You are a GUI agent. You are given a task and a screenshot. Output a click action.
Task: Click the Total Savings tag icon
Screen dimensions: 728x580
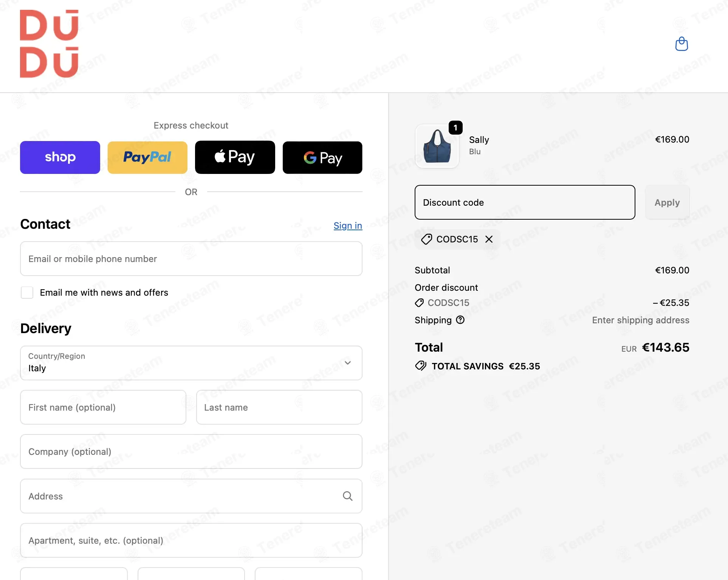point(421,366)
